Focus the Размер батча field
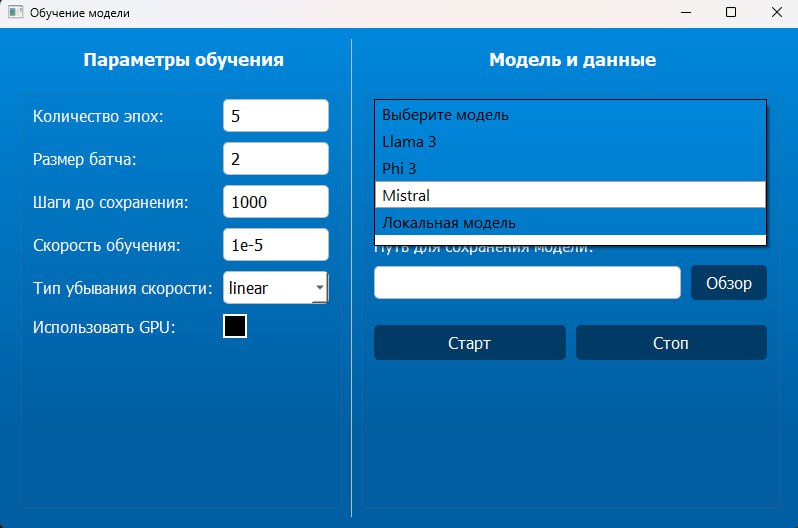Viewport: 798px width, 528px height. [275, 159]
